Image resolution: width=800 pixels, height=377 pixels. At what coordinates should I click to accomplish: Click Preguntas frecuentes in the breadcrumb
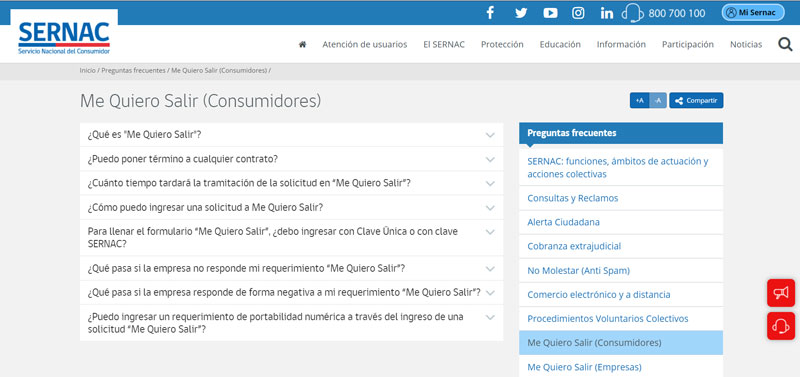(x=133, y=70)
